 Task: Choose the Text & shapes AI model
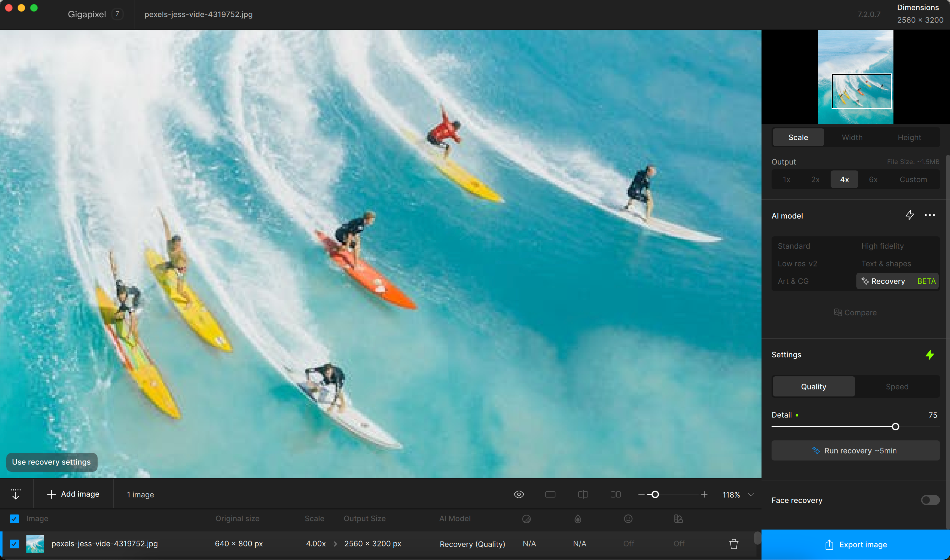(886, 264)
